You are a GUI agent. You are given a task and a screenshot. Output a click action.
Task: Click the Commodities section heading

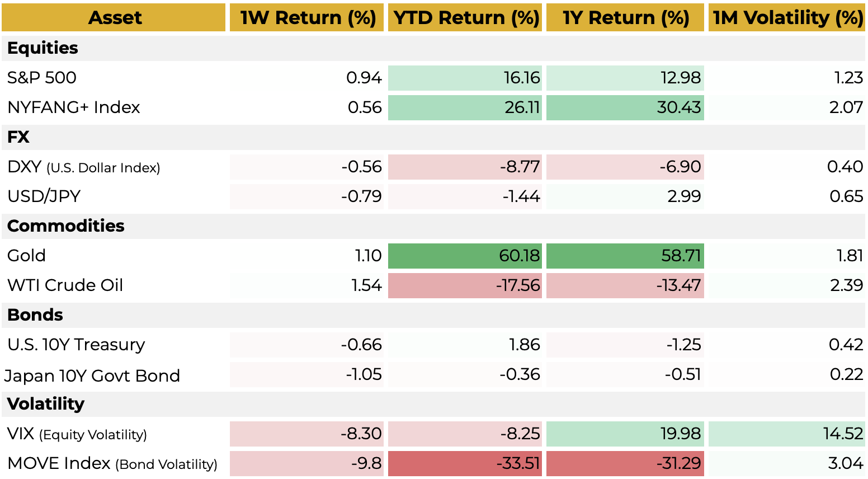point(65,226)
